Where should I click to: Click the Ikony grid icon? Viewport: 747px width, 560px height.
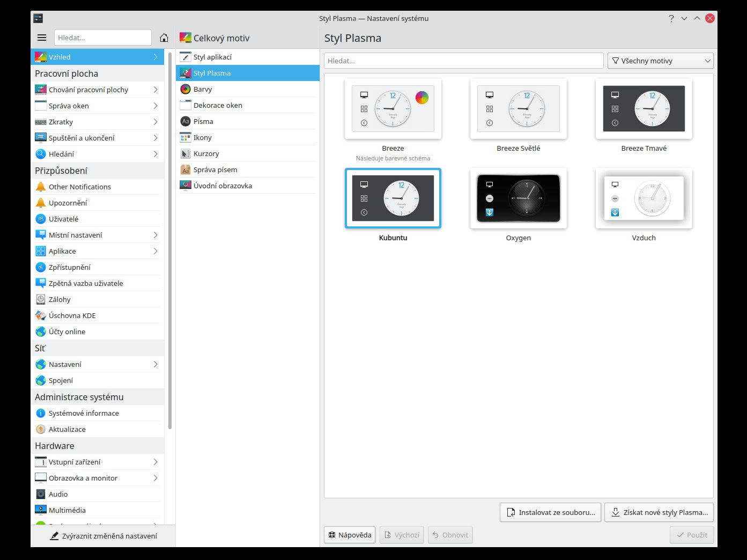point(186,137)
